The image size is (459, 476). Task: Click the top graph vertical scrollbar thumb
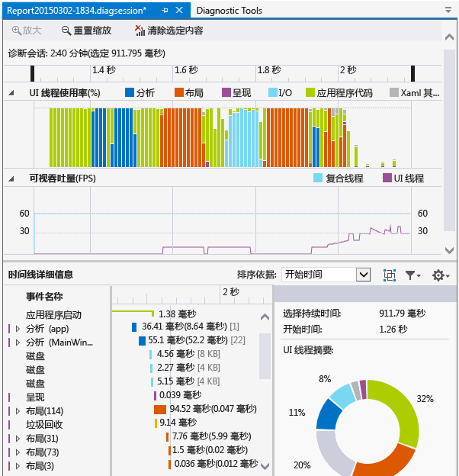(x=449, y=140)
